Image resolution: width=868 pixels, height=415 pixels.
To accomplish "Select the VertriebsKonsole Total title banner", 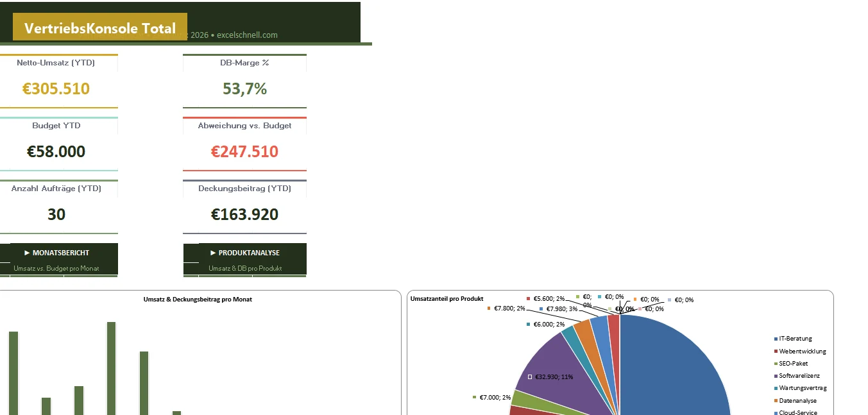I will pyautogui.click(x=100, y=28).
